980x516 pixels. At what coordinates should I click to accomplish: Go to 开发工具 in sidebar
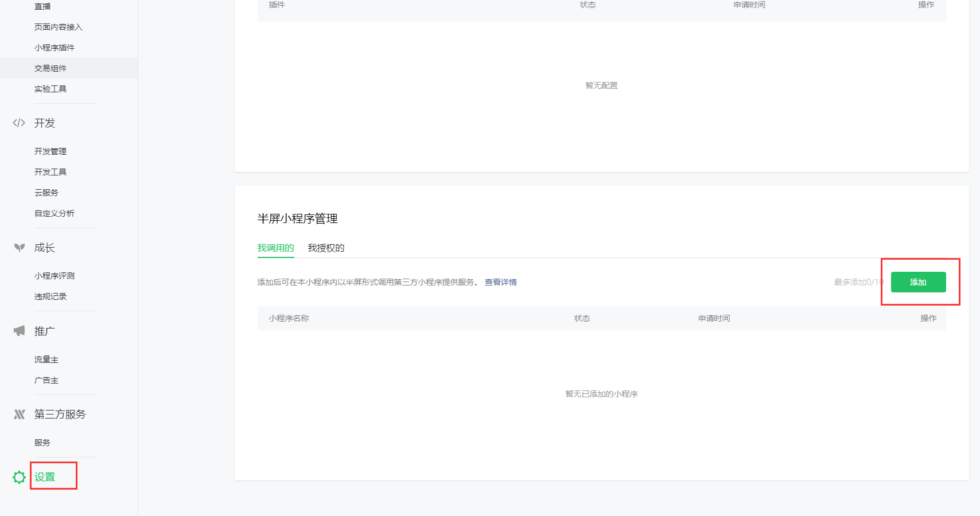[50, 172]
